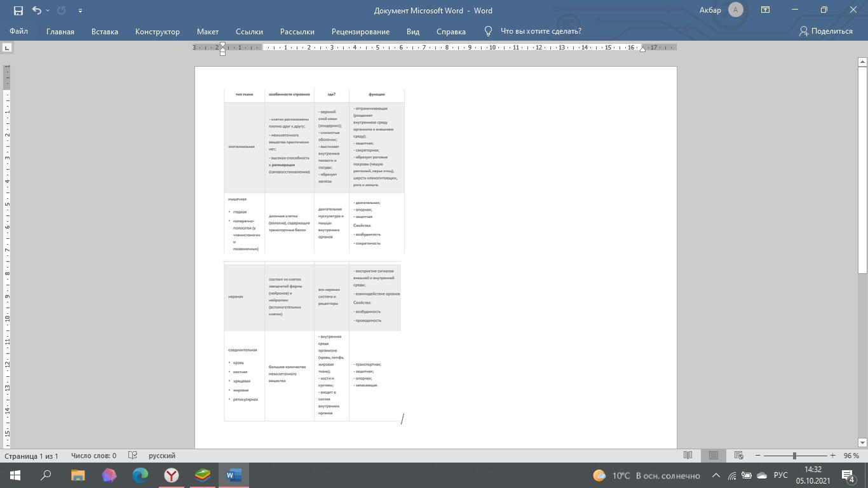
Task: Click the Число слов word count indicator
Action: pyautogui.click(x=93, y=456)
